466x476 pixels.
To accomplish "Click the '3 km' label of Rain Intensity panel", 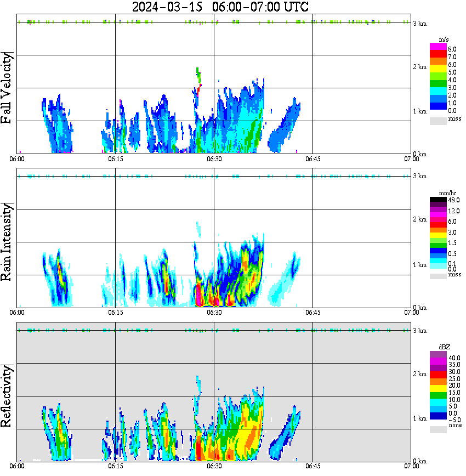I will [419, 177].
